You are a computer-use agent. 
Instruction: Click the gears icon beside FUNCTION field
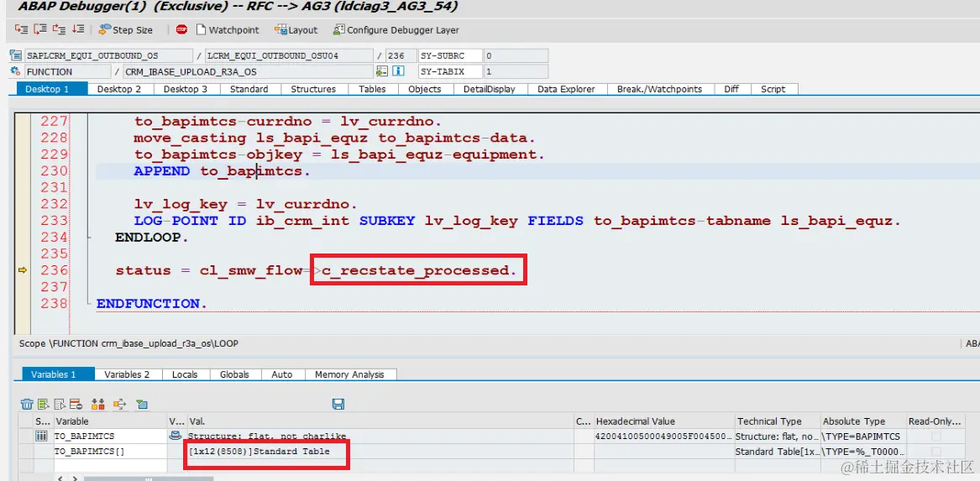[x=16, y=71]
